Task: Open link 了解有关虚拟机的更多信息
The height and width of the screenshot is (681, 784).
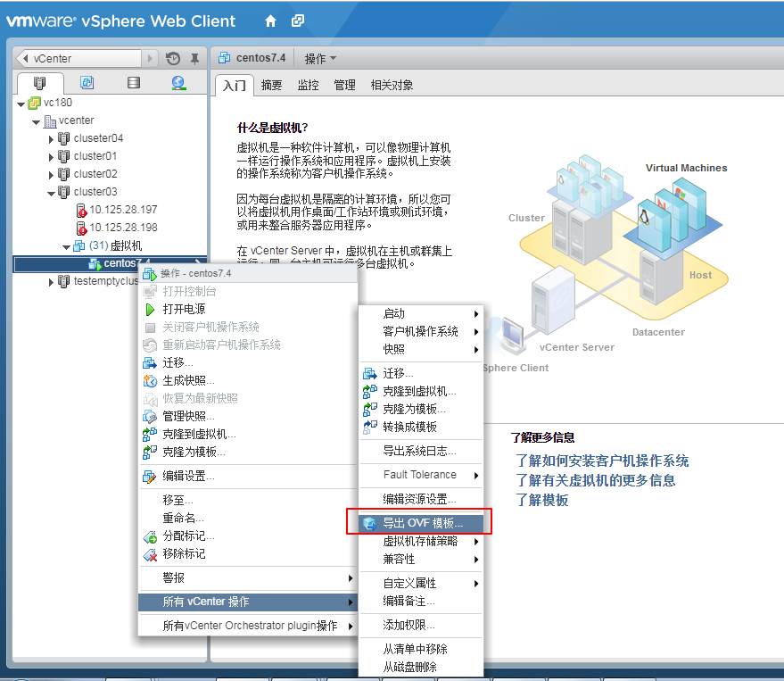Action: [596, 480]
